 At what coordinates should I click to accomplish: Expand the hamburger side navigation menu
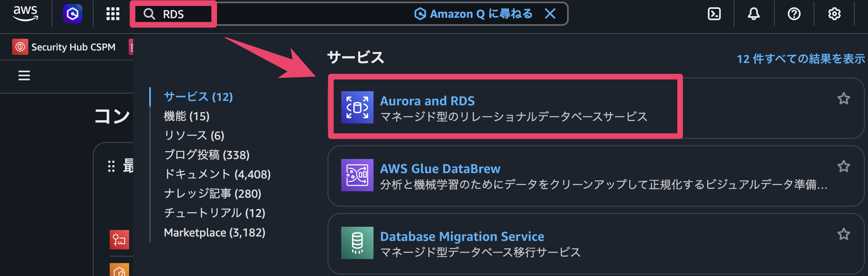(24, 75)
